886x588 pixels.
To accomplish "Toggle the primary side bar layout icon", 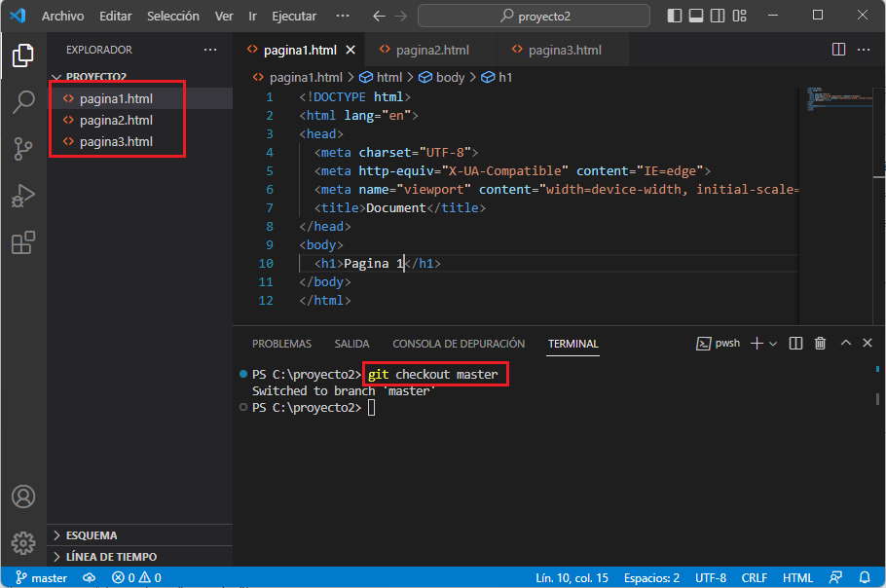I will (x=674, y=16).
